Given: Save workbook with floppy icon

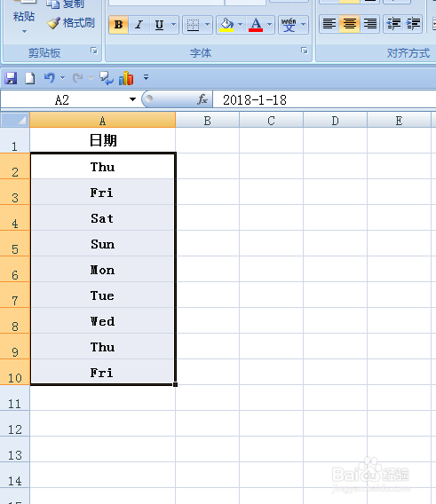Looking at the screenshot, I should [x=11, y=78].
